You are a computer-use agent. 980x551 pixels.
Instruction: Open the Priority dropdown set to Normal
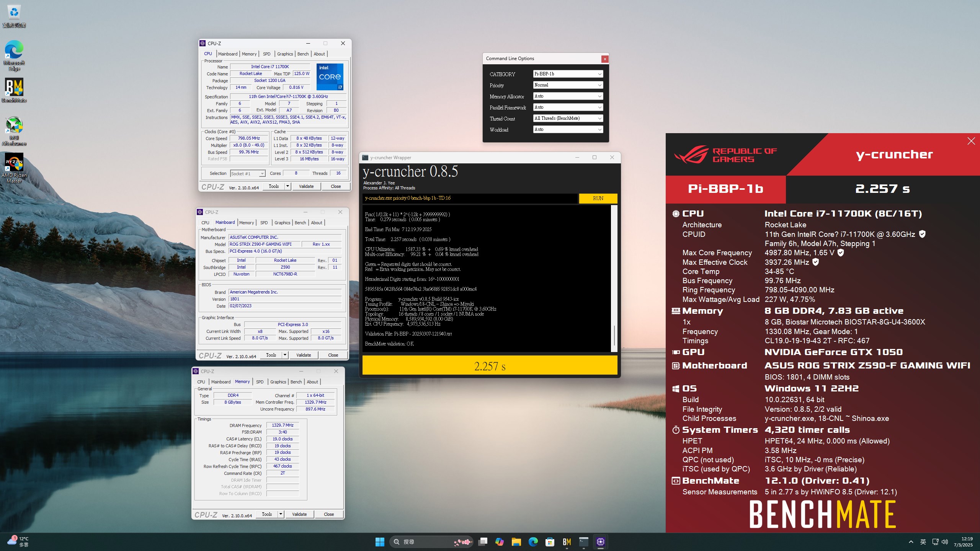pyautogui.click(x=568, y=85)
